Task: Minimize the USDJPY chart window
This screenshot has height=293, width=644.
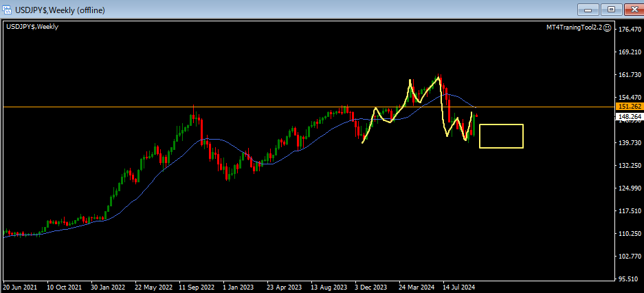Action: click(x=588, y=9)
